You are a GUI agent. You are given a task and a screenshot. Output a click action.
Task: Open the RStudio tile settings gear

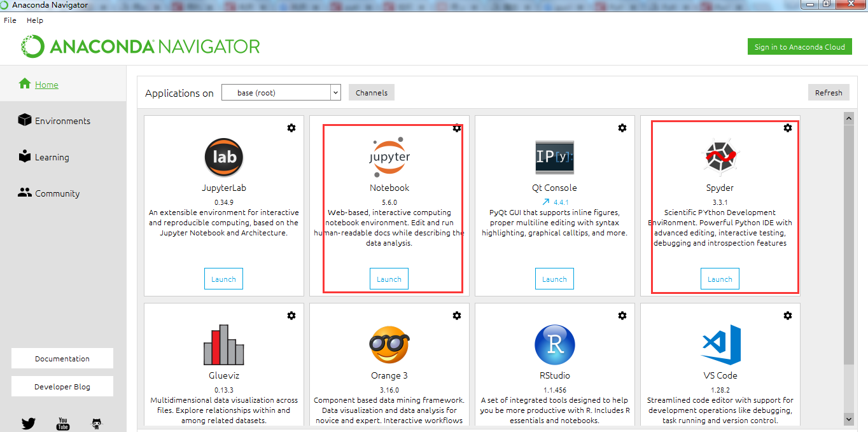coord(622,316)
